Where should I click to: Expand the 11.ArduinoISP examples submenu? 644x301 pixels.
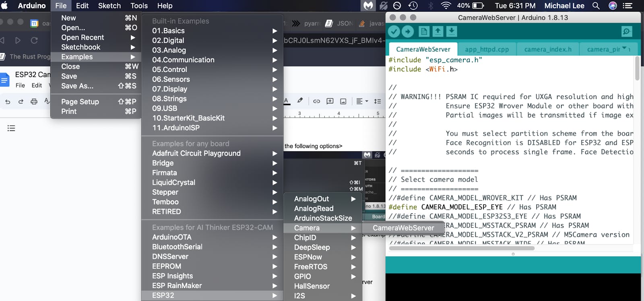(x=213, y=128)
